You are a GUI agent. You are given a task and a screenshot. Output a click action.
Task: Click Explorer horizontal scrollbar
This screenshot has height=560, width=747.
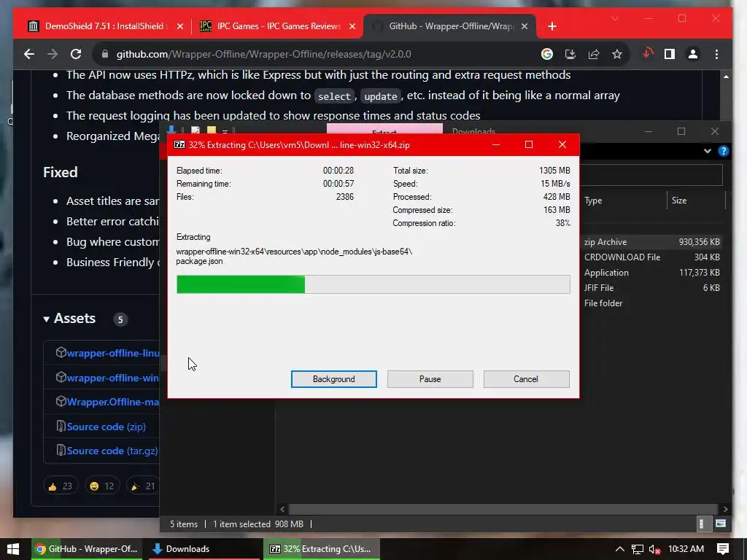(x=503, y=509)
